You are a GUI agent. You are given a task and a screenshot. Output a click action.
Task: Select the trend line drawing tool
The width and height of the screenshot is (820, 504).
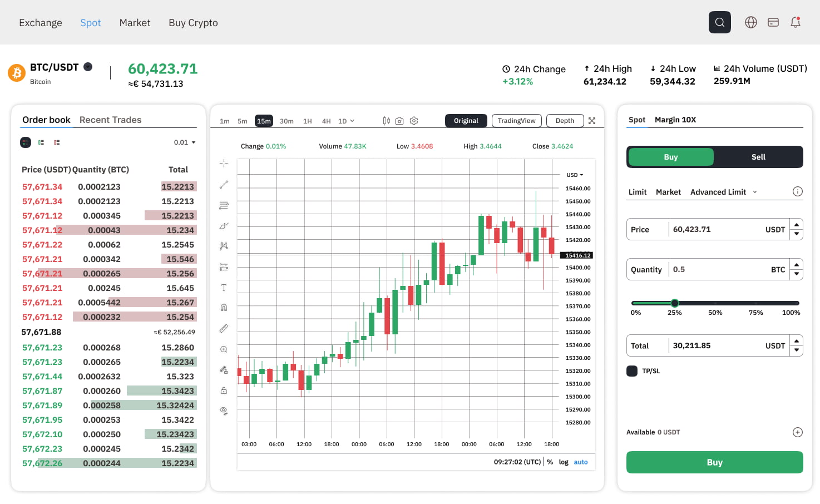coord(224,184)
